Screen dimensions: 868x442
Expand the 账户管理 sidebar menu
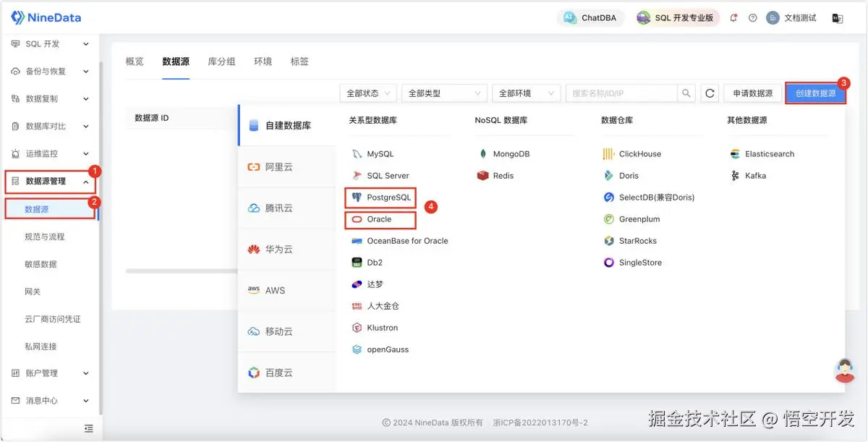[50, 373]
